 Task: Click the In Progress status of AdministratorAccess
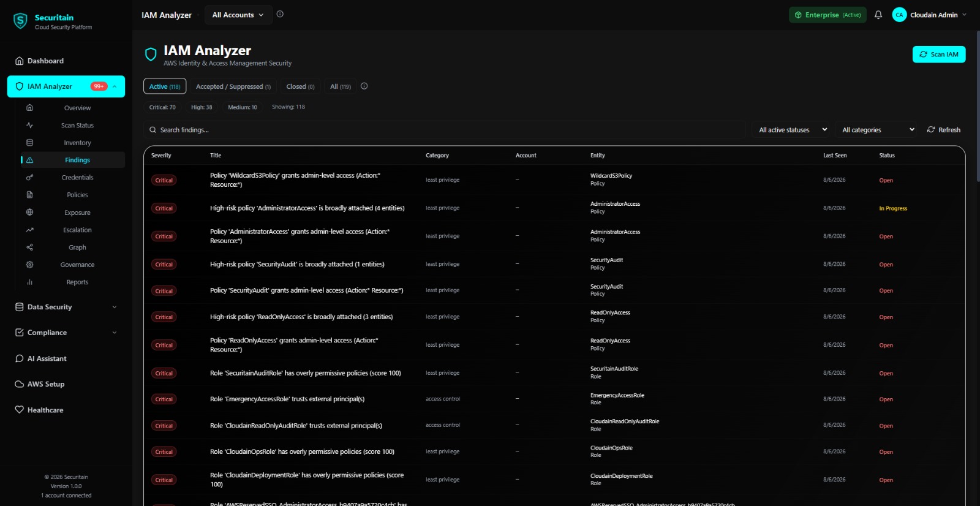pos(893,208)
